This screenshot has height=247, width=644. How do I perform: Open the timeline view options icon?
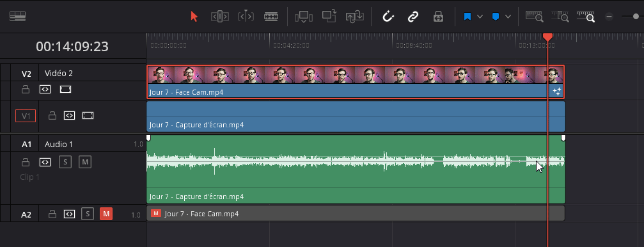[18, 16]
